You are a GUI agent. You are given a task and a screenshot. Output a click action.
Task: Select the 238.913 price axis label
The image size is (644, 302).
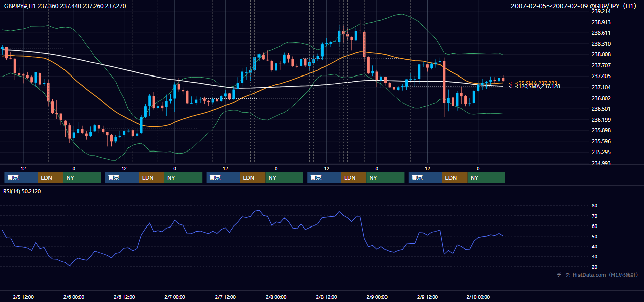click(x=600, y=22)
